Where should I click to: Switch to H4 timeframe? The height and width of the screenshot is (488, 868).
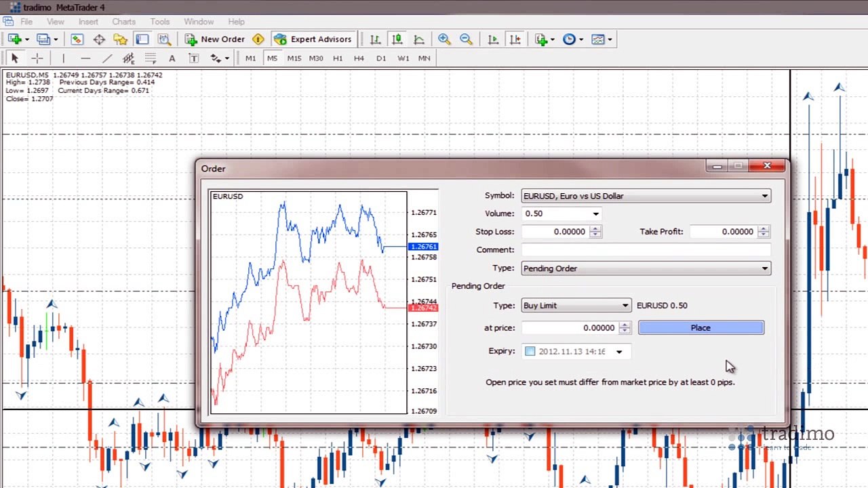[359, 58]
